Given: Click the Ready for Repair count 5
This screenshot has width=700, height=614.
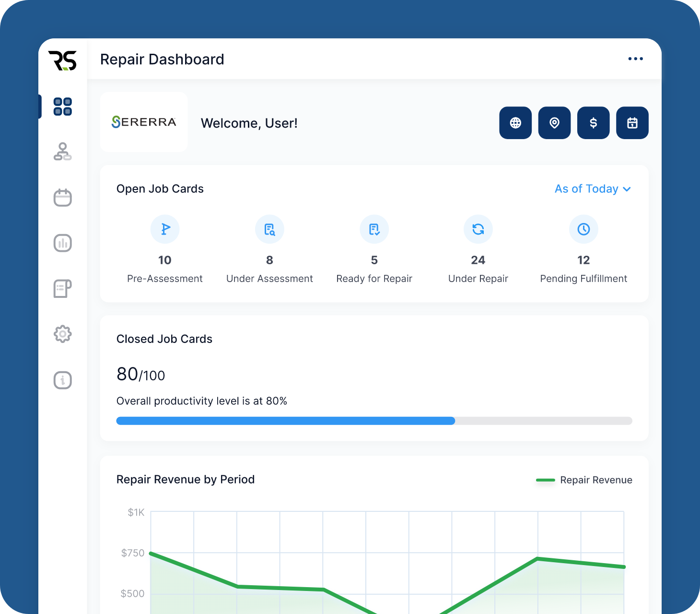Looking at the screenshot, I should (374, 260).
